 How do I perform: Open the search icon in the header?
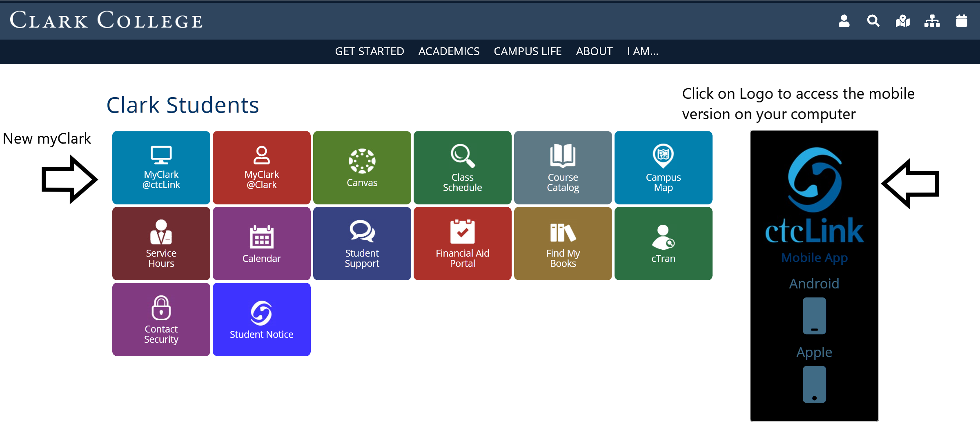[x=873, y=21]
